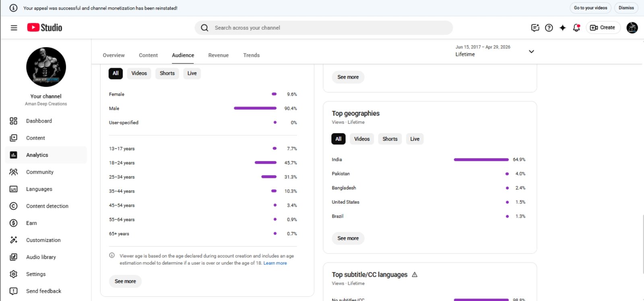Open Audio library in sidebar
Viewport: 644px width, 301px height.
(41, 257)
